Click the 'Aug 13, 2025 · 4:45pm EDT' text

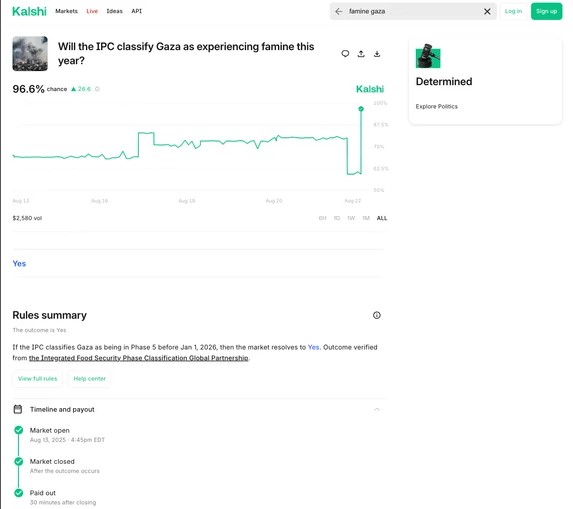pyautogui.click(x=67, y=440)
